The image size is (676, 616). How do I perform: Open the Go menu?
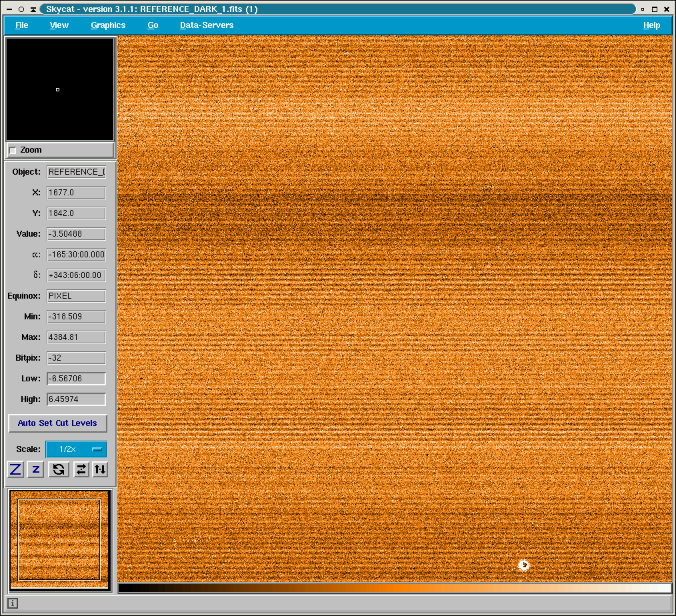pos(153,25)
